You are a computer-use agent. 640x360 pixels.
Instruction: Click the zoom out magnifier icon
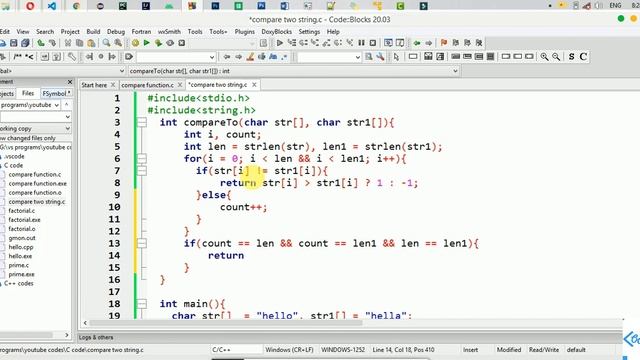556,57
